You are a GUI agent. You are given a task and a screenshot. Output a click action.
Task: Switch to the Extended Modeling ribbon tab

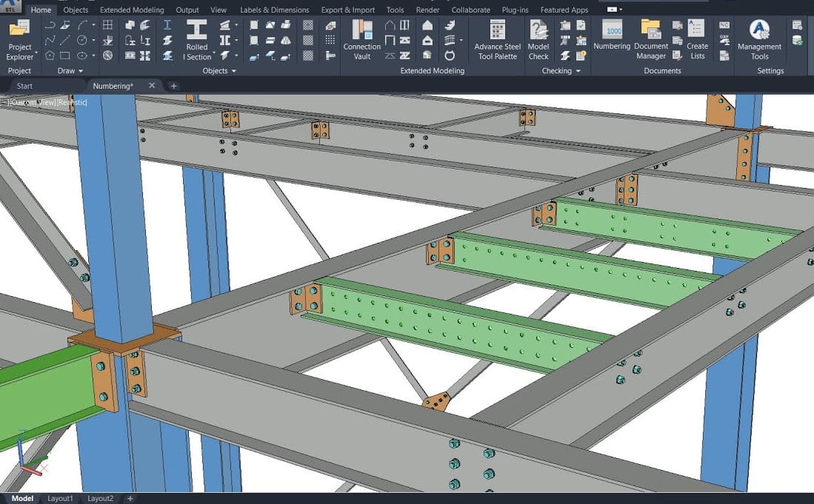[x=132, y=10]
